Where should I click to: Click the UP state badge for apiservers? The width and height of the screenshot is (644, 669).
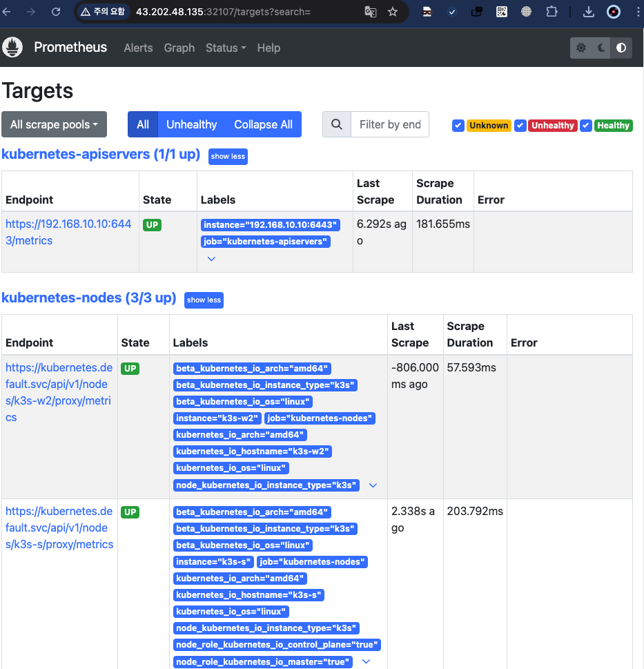click(152, 225)
